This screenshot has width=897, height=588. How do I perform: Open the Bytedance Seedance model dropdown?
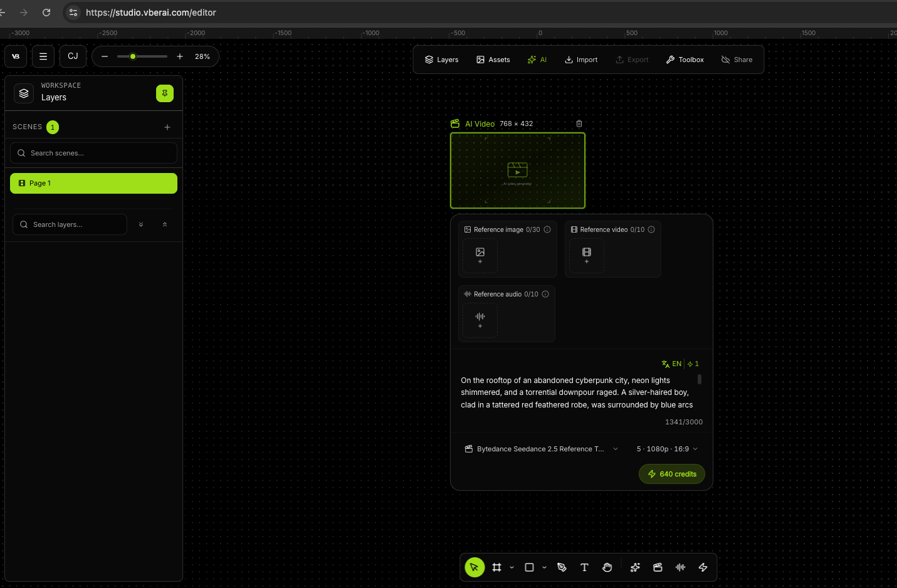pyautogui.click(x=542, y=449)
